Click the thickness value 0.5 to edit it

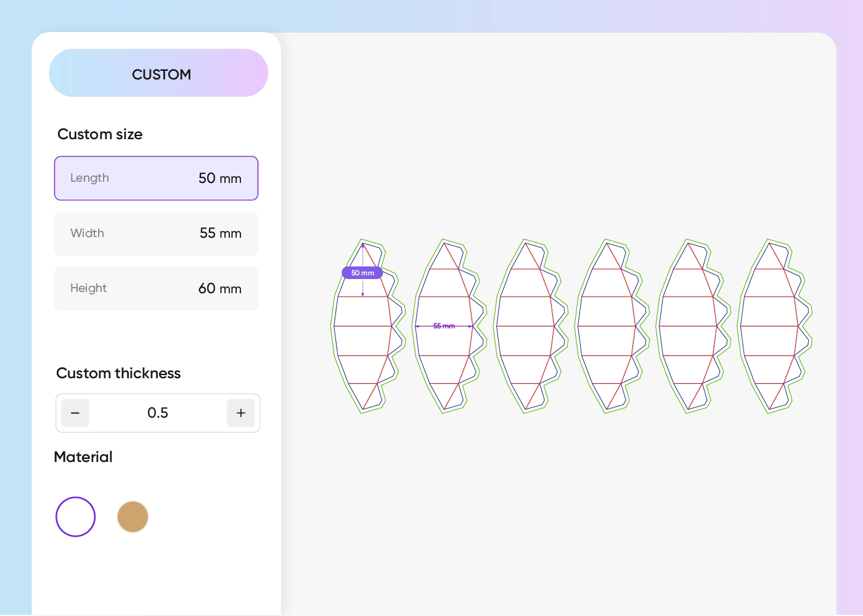158,413
